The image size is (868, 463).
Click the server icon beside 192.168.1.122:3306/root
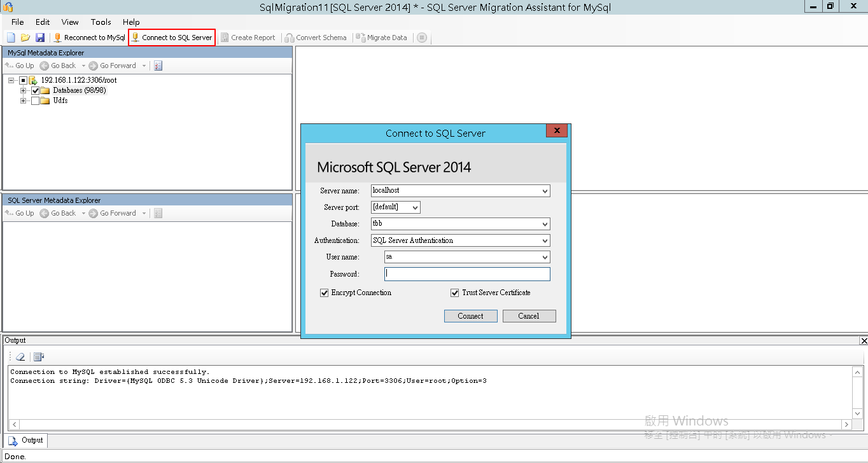(x=33, y=80)
